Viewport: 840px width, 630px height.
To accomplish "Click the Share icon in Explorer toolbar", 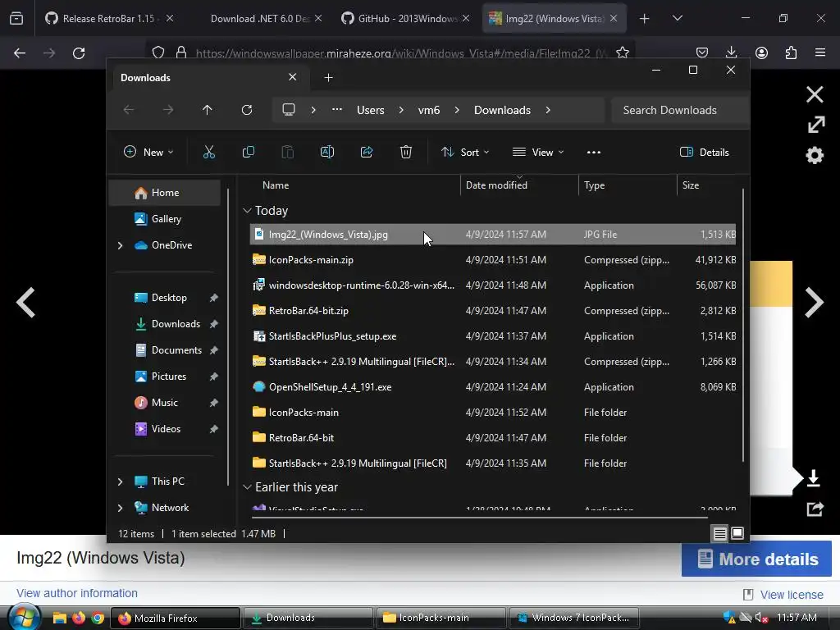I will click(x=367, y=152).
